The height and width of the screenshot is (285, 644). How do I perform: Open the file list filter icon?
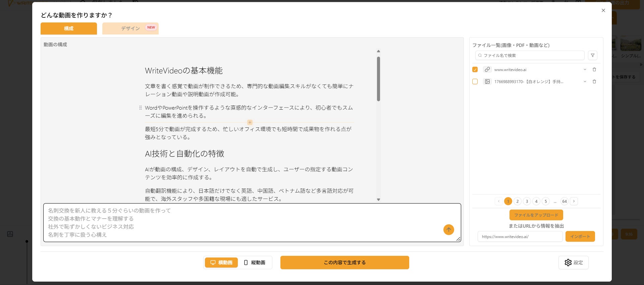(593, 55)
